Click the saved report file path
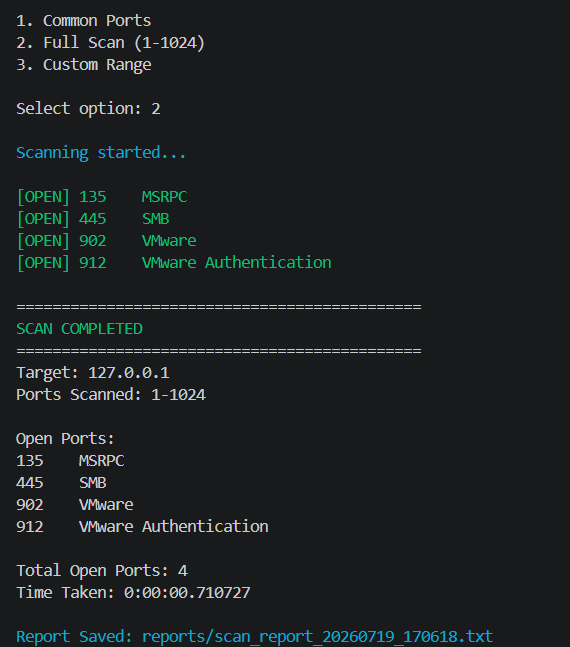The image size is (570, 647). click(x=317, y=636)
